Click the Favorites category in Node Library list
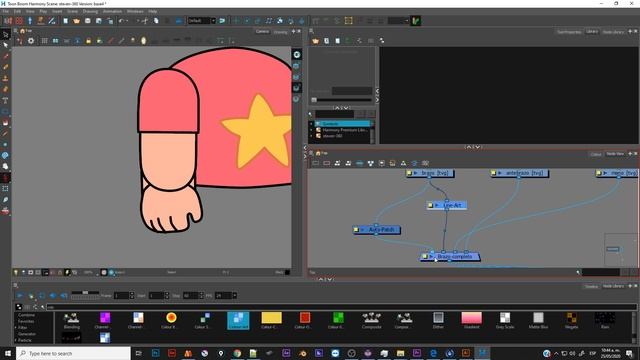The width and height of the screenshot is (640, 360). (26, 321)
